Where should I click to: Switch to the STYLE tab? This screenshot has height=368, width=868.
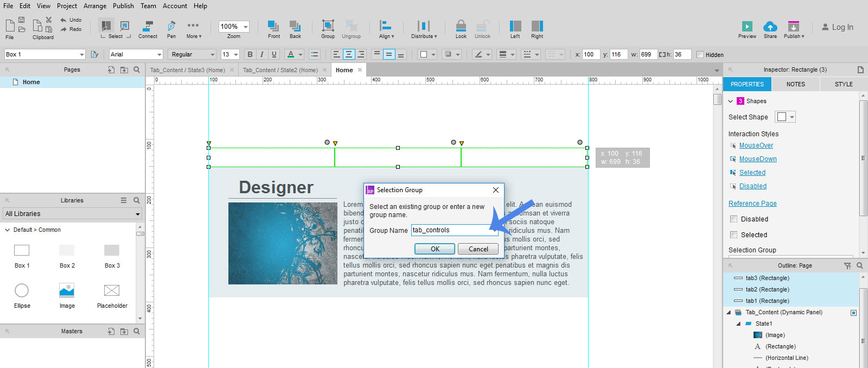pyautogui.click(x=844, y=84)
